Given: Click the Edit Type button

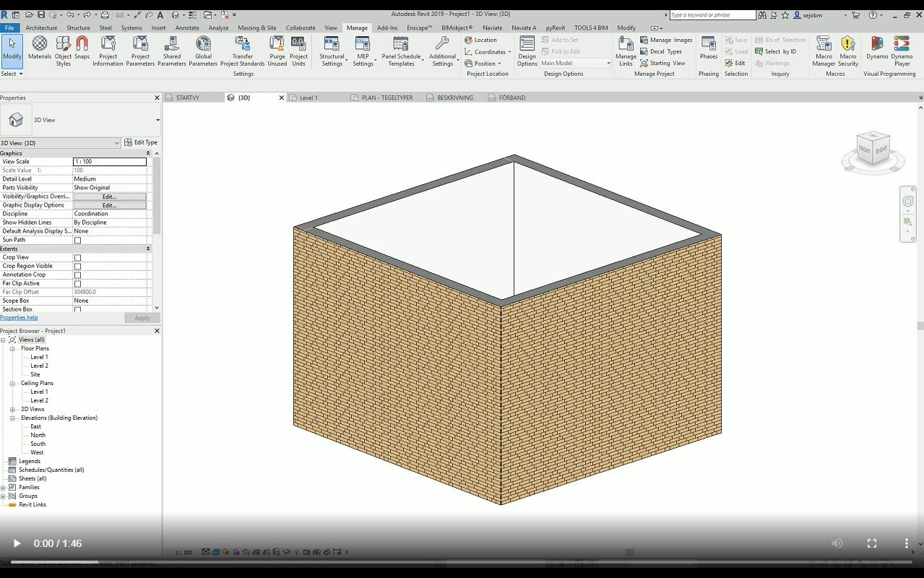Looking at the screenshot, I should [141, 142].
